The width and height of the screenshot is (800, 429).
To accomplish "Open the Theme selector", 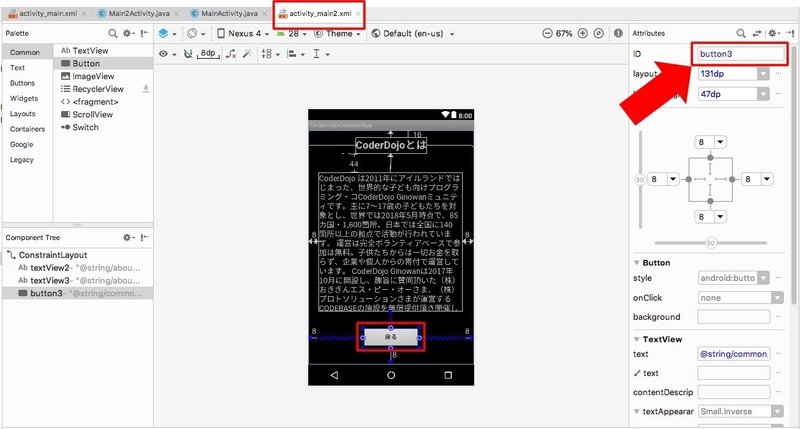I will coord(337,34).
